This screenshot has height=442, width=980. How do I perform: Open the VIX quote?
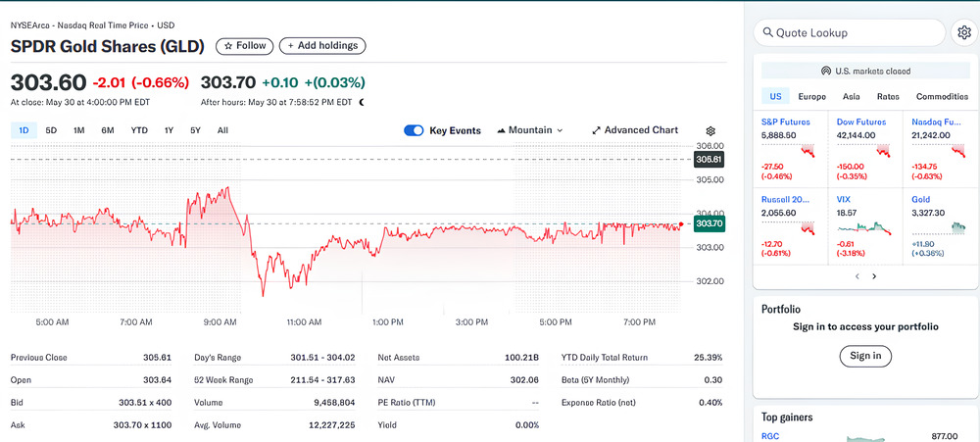844,199
